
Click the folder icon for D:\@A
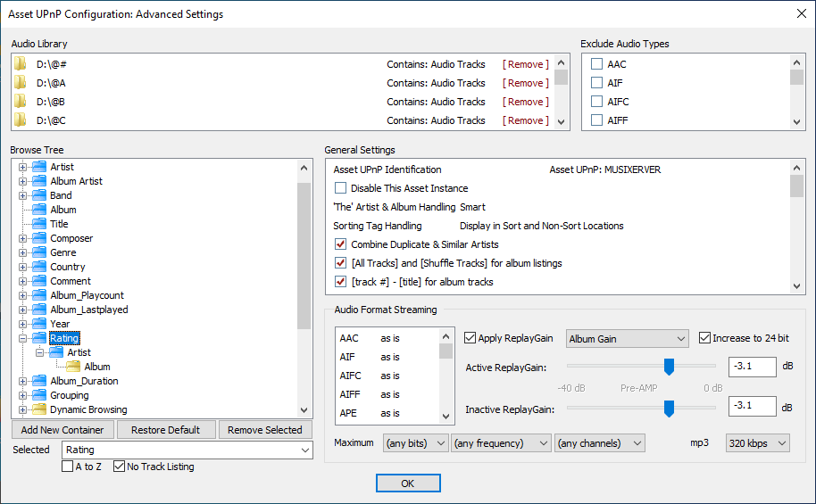[21, 83]
